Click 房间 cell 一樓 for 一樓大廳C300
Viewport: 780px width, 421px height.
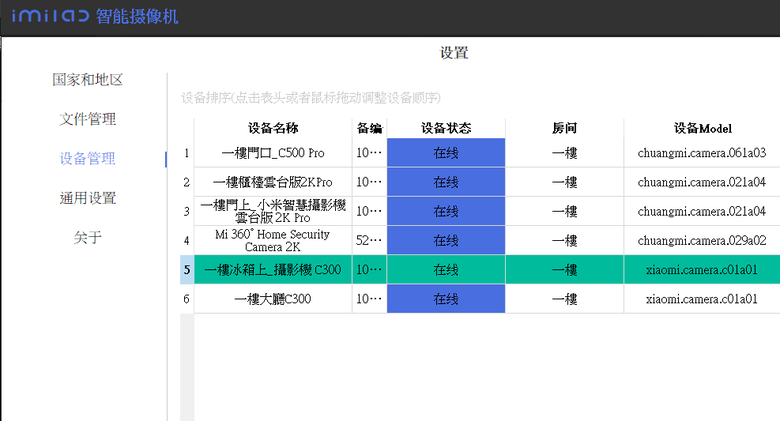click(565, 299)
